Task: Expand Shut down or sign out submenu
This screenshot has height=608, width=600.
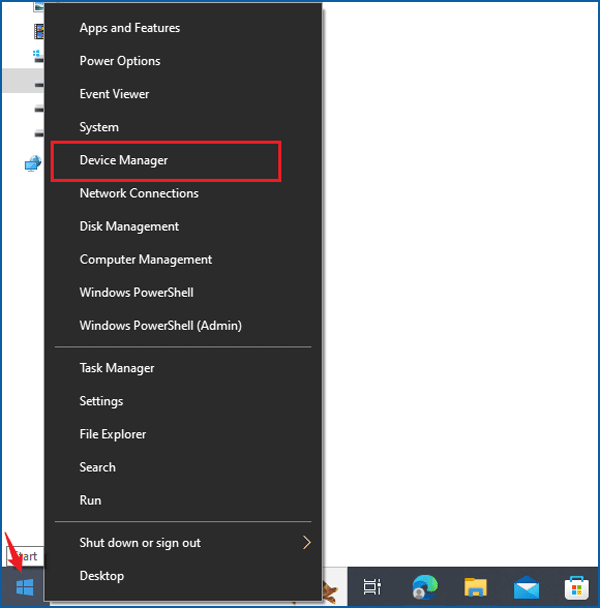Action: 183,543
